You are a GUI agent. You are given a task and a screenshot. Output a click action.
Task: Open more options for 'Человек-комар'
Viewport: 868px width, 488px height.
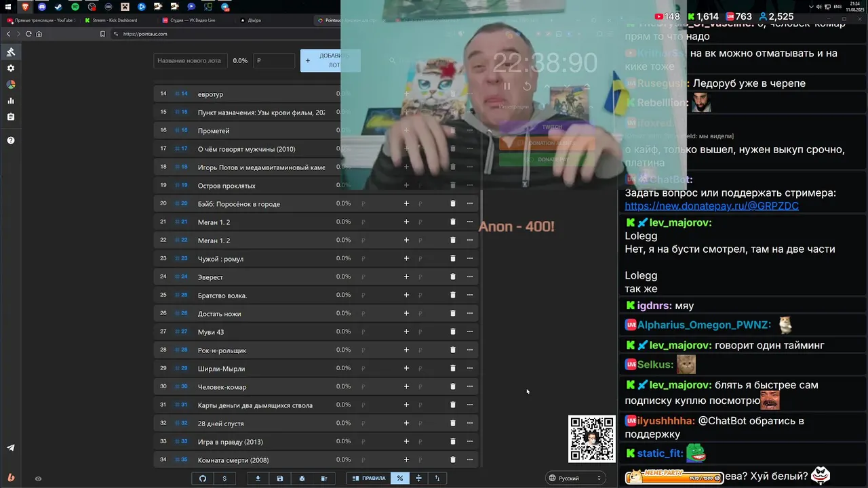click(x=469, y=386)
